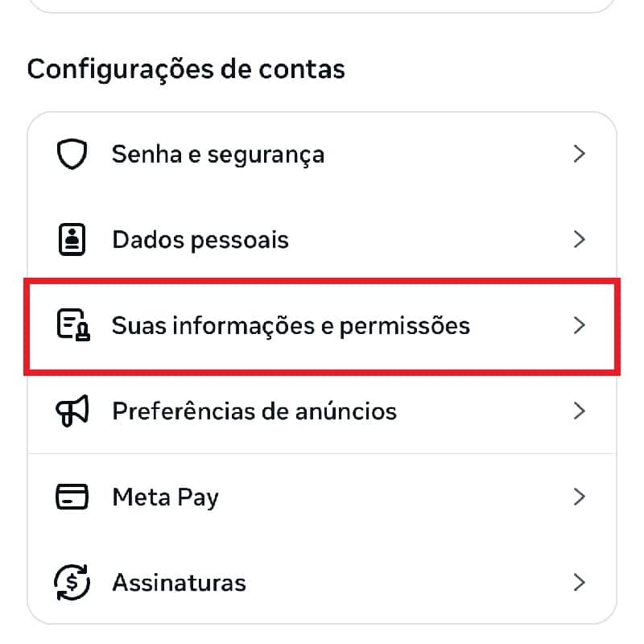Click the shield icon for Senha e segurança
Viewport: 644px width, 644px height.
point(72,154)
